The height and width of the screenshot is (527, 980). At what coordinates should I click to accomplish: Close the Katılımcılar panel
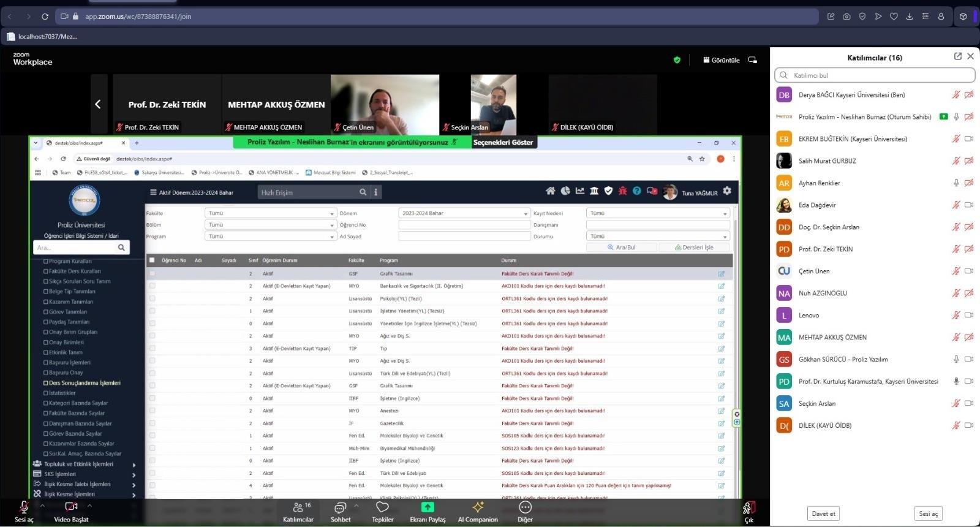[970, 56]
